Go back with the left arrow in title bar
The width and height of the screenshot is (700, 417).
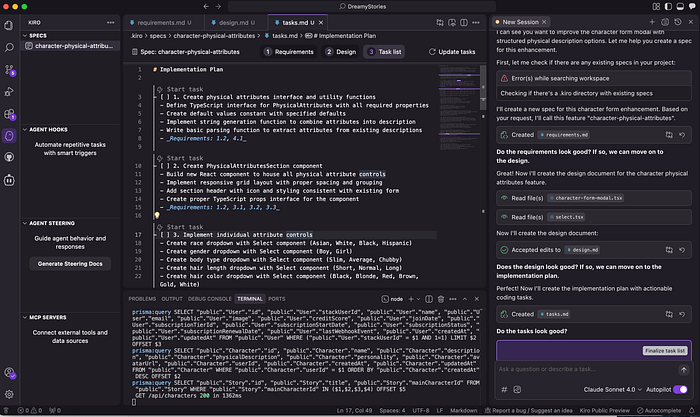click(x=206, y=6)
